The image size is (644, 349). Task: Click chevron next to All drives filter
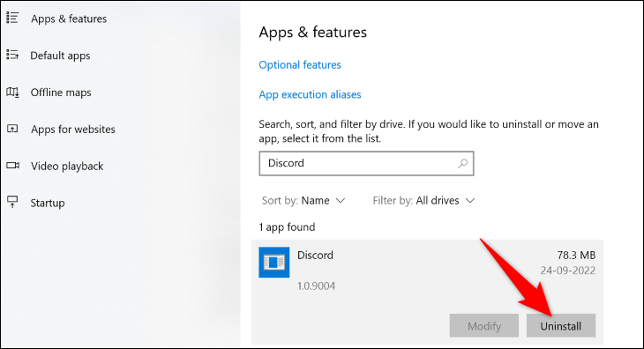point(470,201)
